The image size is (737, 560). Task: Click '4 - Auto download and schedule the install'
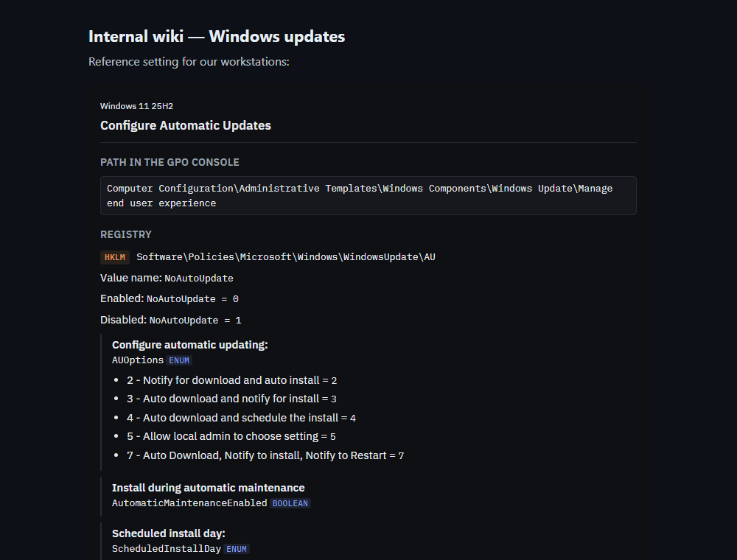241,418
